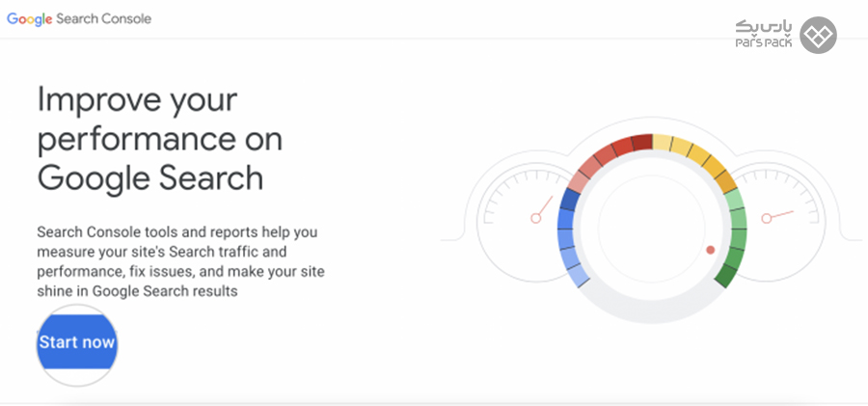Click the orange gauge segment
868x406 pixels.
[x=725, y=181]
